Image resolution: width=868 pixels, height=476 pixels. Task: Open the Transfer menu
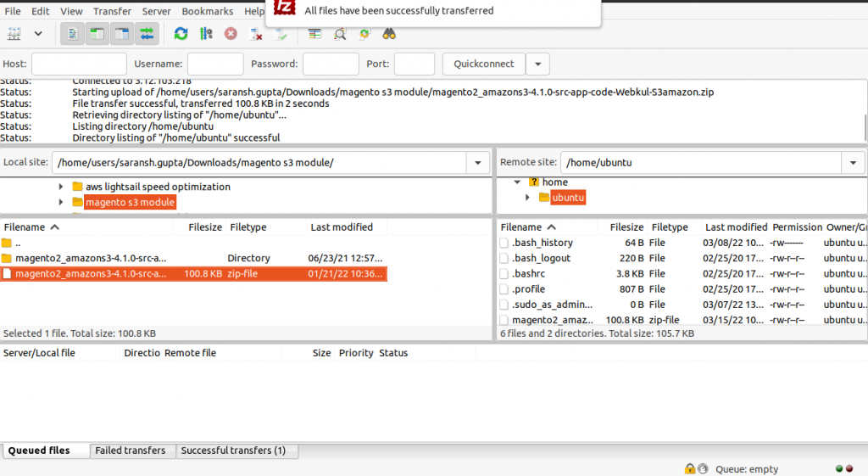(x=112, y=11)
